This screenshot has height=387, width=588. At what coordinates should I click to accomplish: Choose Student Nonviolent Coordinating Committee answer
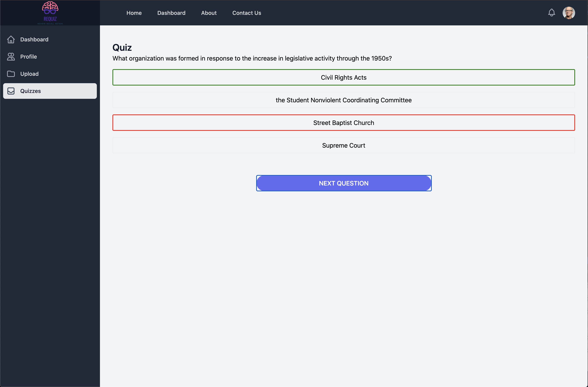click(343, 100)
